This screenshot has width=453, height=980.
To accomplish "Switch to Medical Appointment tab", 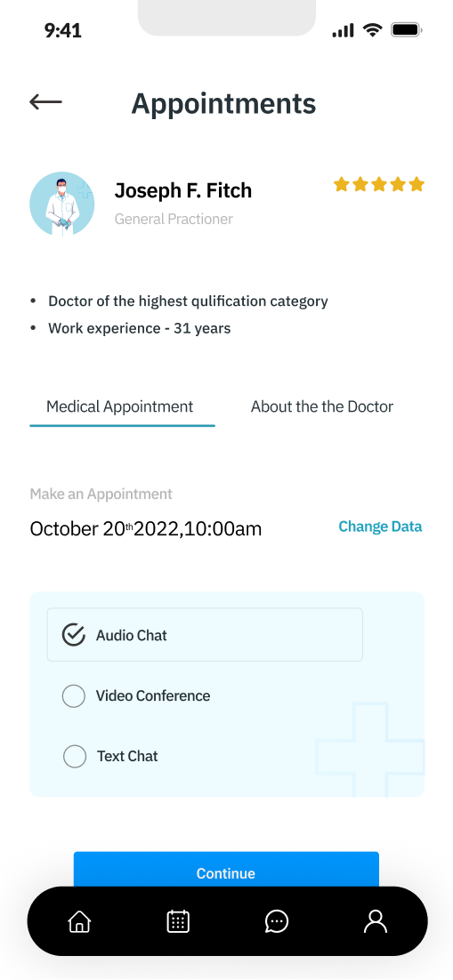I will click(x=120, y=407).
